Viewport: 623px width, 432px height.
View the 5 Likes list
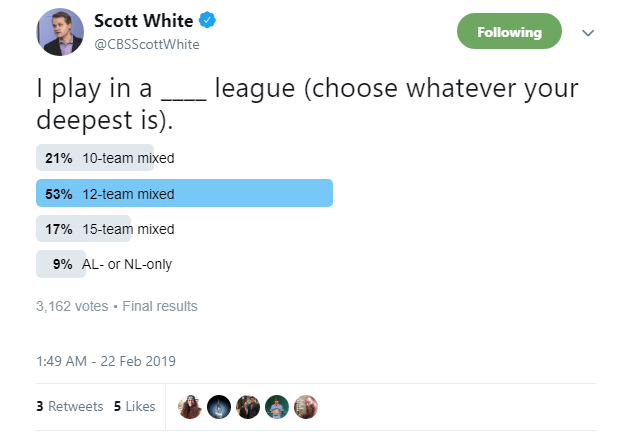(x=134, y=407)
